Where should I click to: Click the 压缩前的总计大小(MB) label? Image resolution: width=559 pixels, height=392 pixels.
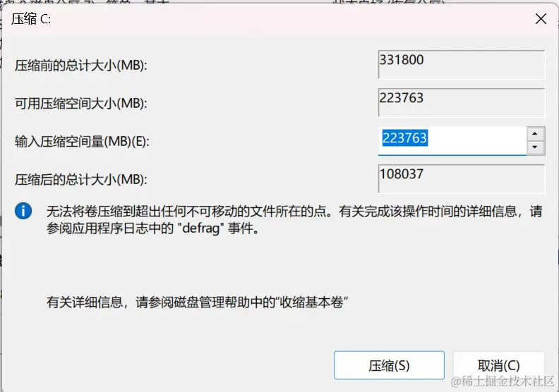tap(81, 66)
